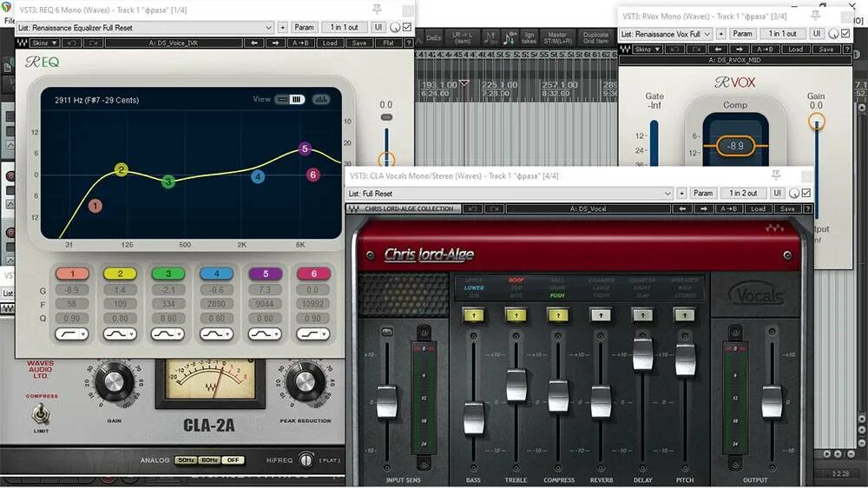The image size is (868, 488).
Task: Bypass REQ plugin via its checkbox
Action: coord(407,27)
